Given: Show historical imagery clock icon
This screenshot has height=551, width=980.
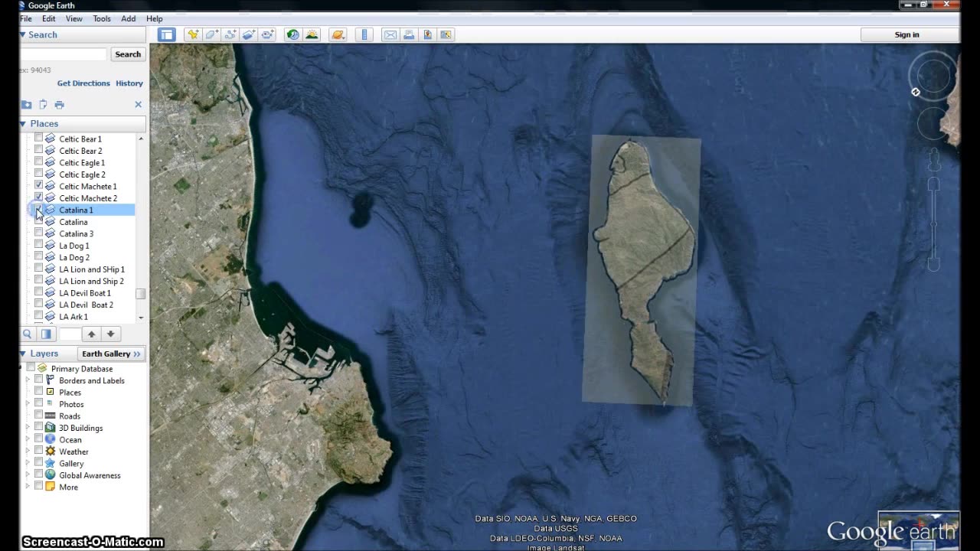Looking at the screenshot, I should coord(292,34).
